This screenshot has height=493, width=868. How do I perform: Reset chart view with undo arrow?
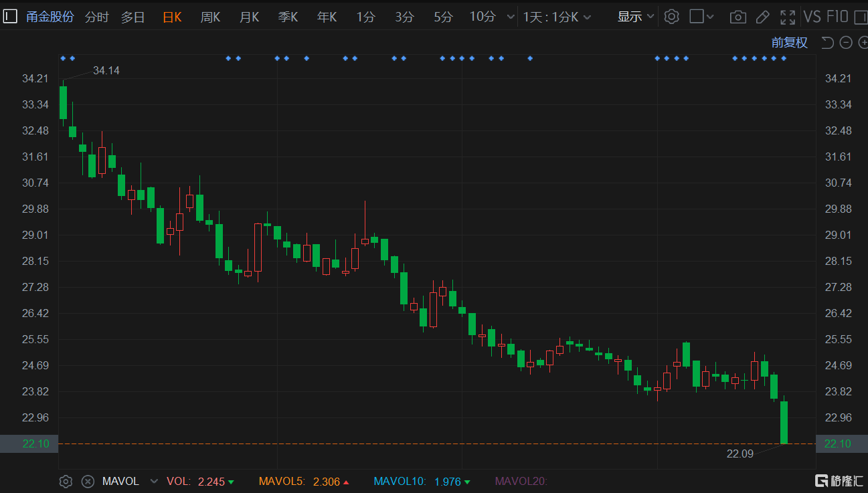tap(827, 43)
